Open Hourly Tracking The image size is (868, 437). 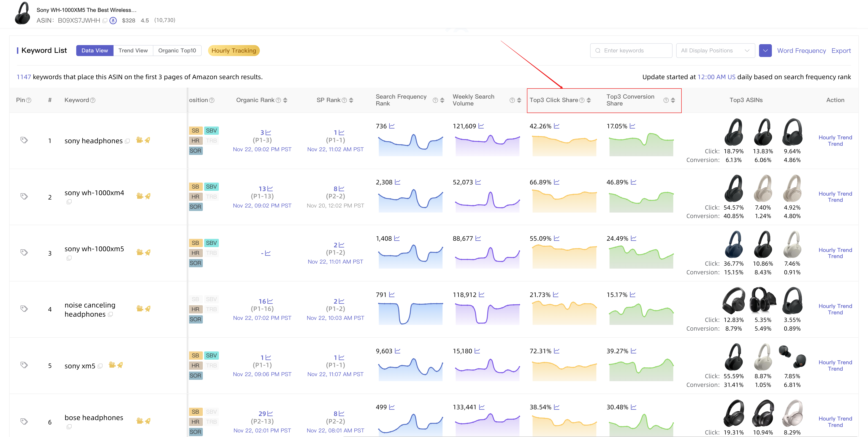pos(234,51)
